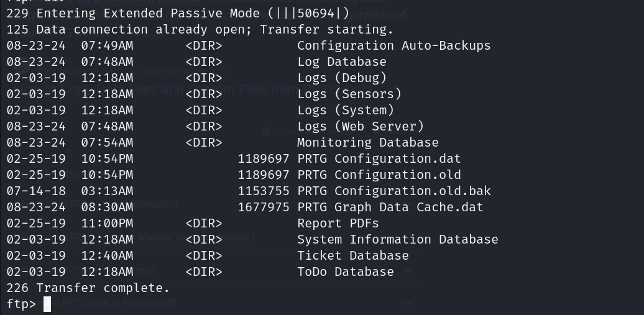
Task: Expand faint chevron right of ToDo Database
Action: pos(408,270)
